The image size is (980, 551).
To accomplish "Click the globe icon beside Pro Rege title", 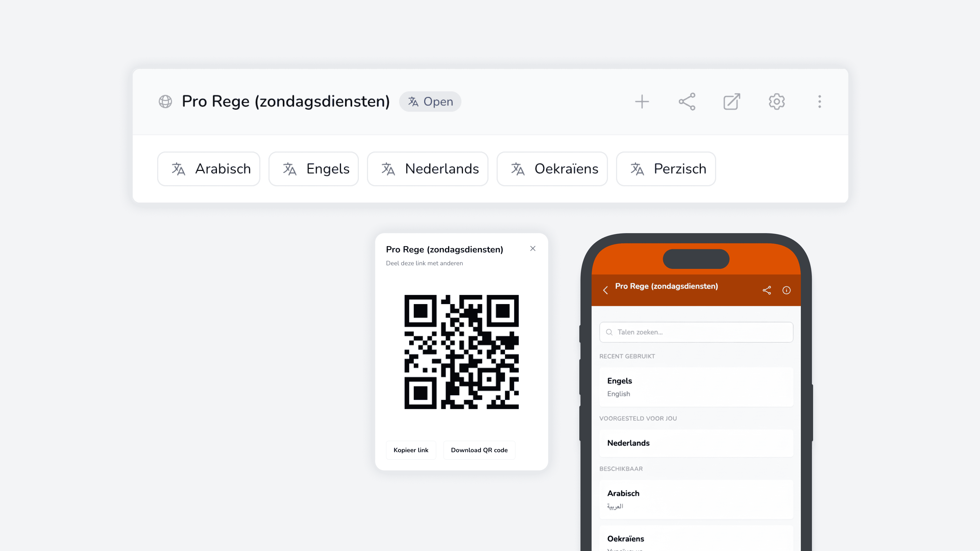I will (165, 102).
